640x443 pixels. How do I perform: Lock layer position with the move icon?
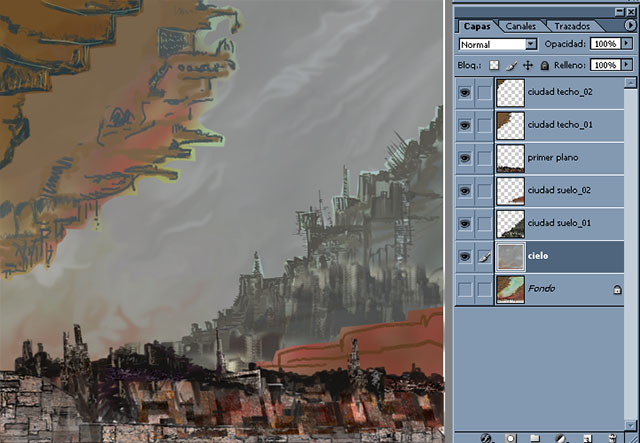coord(528,65)
